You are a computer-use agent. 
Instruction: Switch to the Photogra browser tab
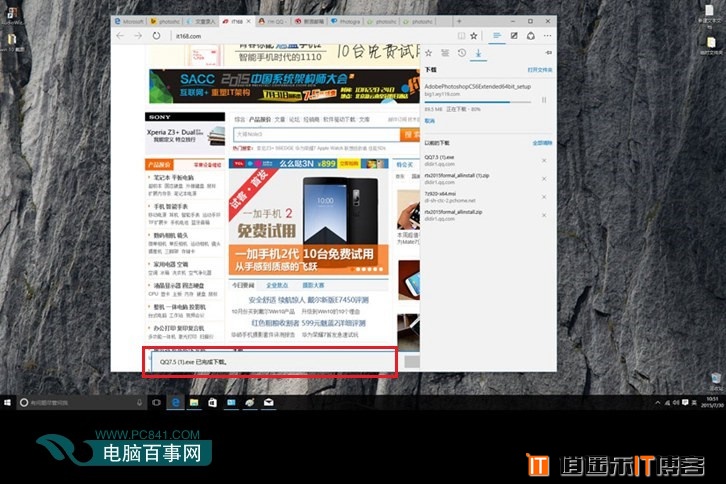click(x=346, y=21)
